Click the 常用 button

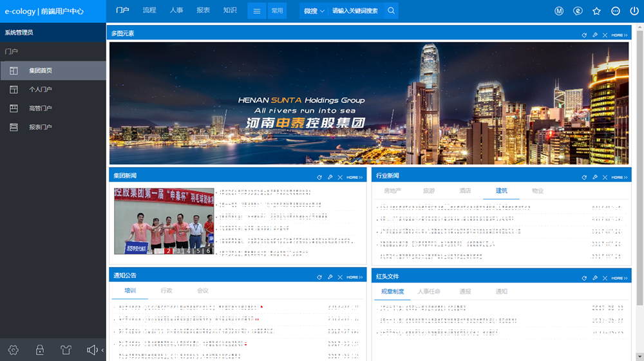(277, 11)
